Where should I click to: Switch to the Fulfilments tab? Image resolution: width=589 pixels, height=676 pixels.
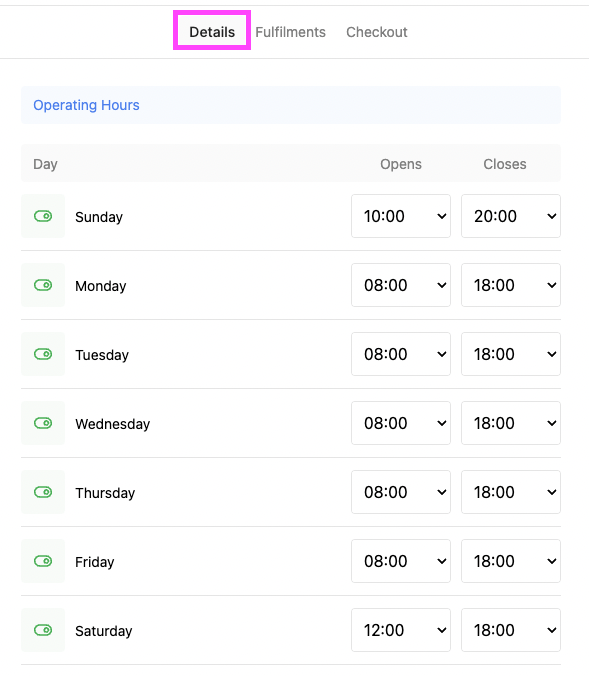(290, 32)
